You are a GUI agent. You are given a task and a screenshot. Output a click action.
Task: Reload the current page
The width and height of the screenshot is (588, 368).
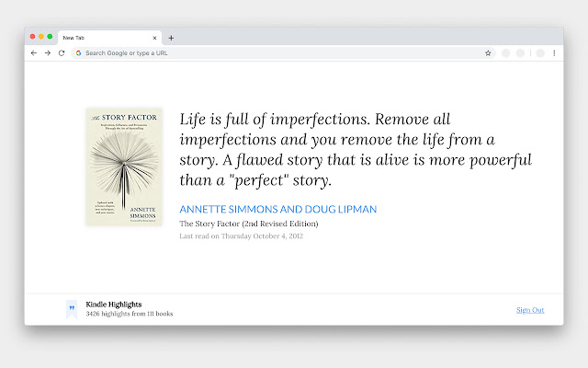point(61,53)
